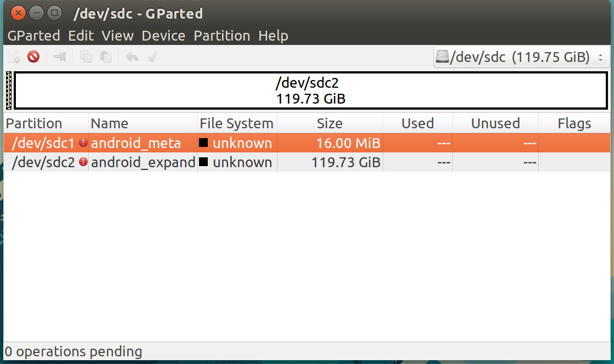Select the Resize/Move partition icon
Screen dimensions: 614x364
(59, 56)
